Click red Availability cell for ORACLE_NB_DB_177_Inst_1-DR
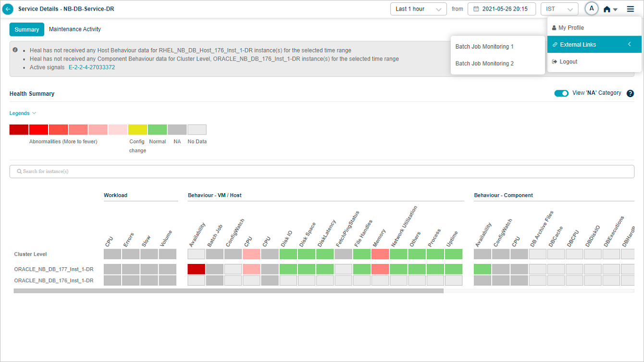The image size is (644, 362). pyautogui.click(x=196, y=269)
